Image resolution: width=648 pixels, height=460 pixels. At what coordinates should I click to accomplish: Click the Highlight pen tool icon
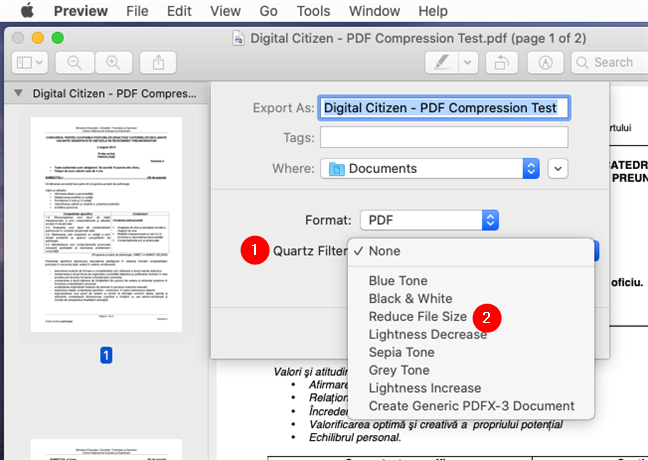click(440, 62)
